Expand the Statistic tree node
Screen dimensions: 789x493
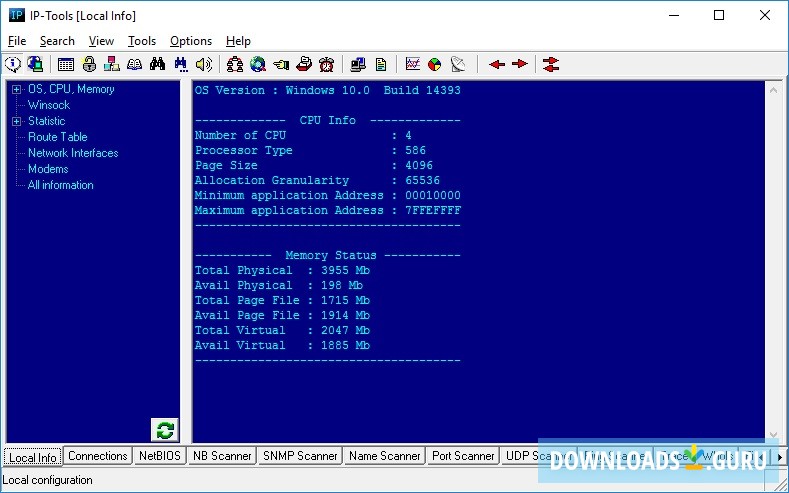coord(17,121)
